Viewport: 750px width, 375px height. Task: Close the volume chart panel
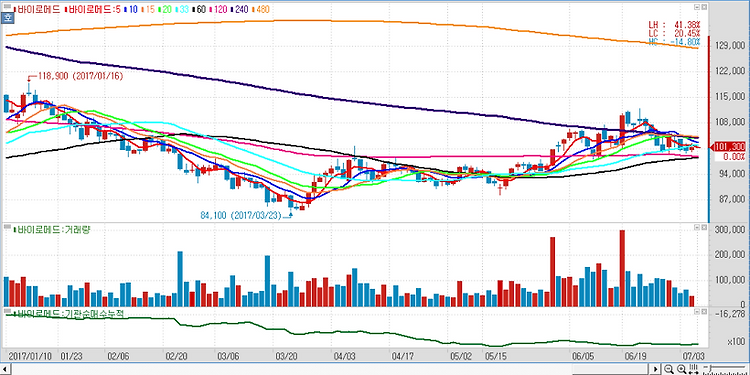tap(703, 227)
